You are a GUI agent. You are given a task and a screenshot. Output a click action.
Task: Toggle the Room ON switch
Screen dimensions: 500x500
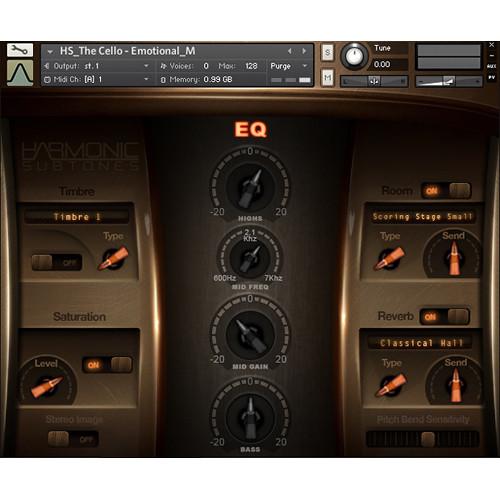click(x=446, y=191)
